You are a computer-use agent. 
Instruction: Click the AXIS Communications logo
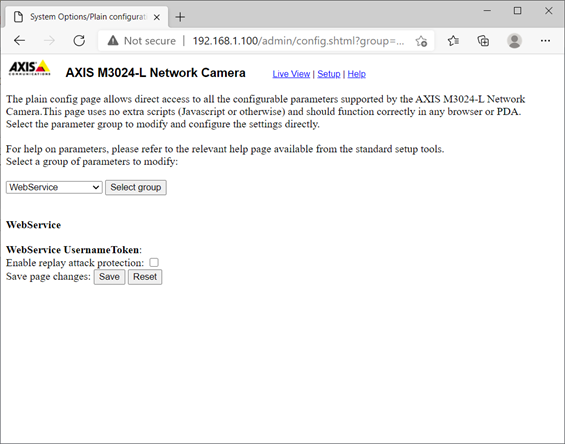point(30,68)
